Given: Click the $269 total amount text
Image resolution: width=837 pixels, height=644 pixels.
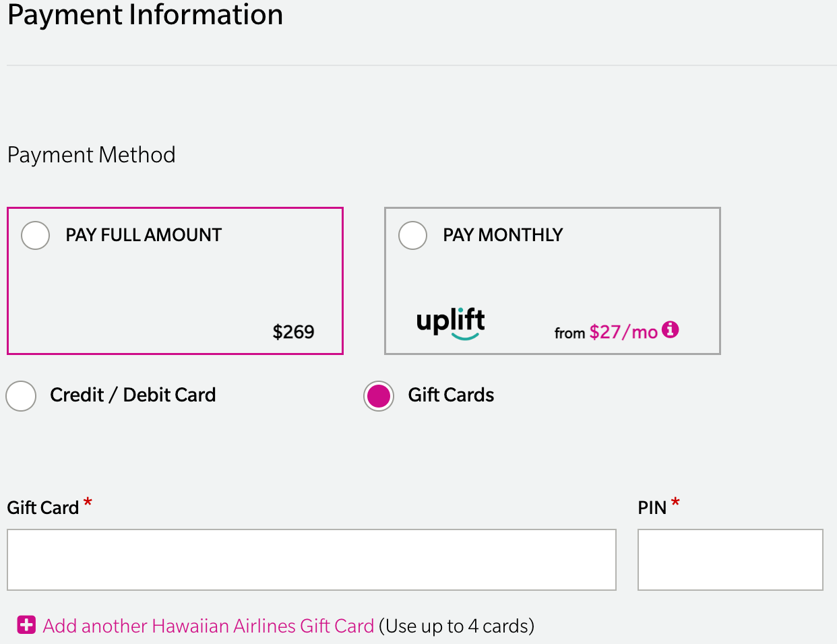Looking at the screenshot, I should tap(293, 331).
